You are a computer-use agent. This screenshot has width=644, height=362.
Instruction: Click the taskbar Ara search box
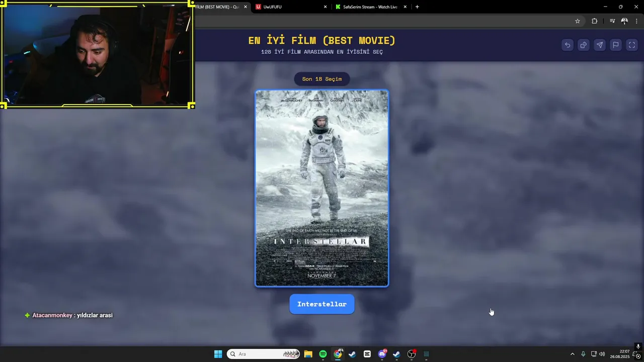[x=263, y=354]
